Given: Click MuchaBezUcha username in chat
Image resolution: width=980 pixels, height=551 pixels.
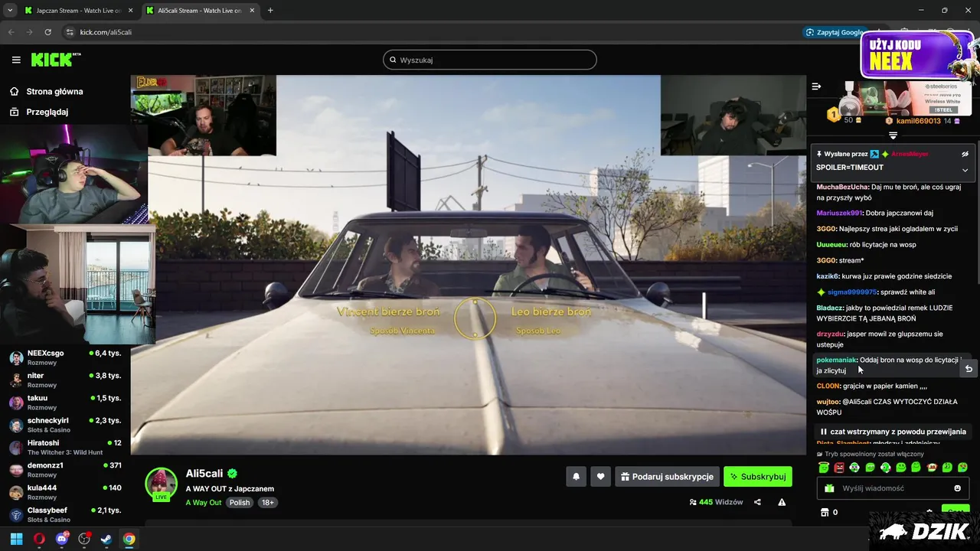Looking at the screenshot, I should coord(842,187).
